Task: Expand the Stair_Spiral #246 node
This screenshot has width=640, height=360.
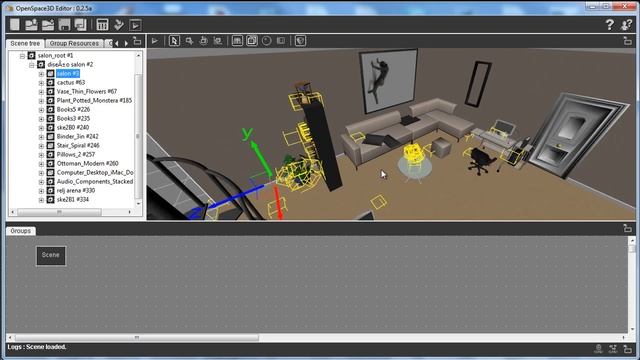Action: point(41,146)
